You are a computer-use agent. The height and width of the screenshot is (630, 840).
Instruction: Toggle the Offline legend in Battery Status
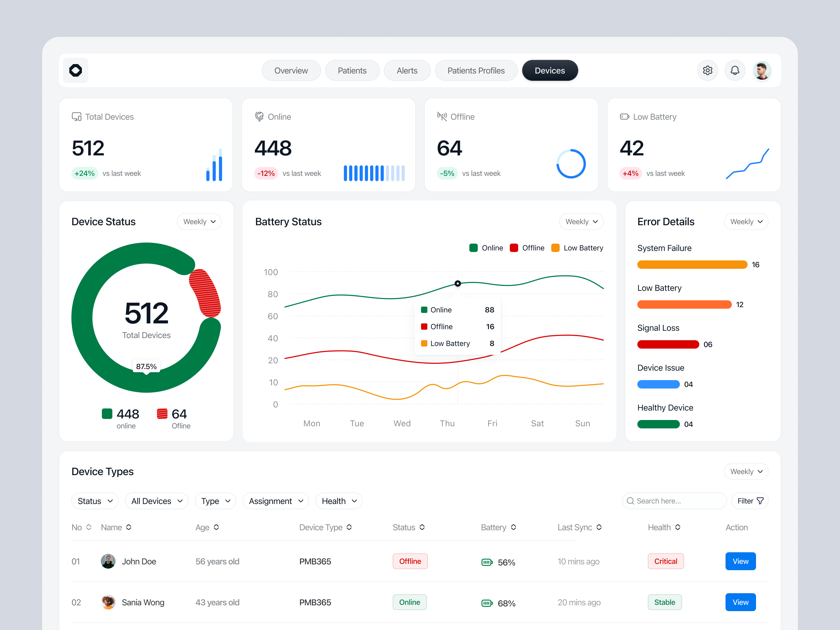(x=527, y=248)
